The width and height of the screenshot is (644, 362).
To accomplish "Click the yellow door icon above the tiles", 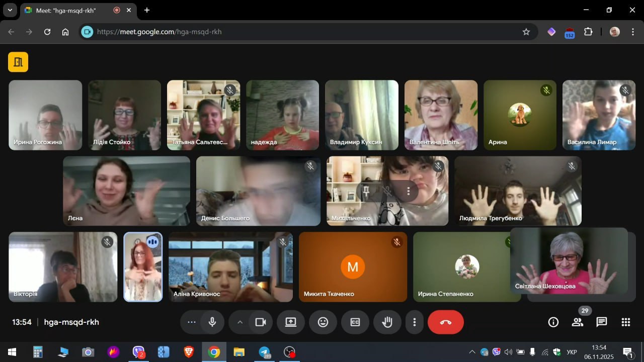I will (x=18, y=62).
